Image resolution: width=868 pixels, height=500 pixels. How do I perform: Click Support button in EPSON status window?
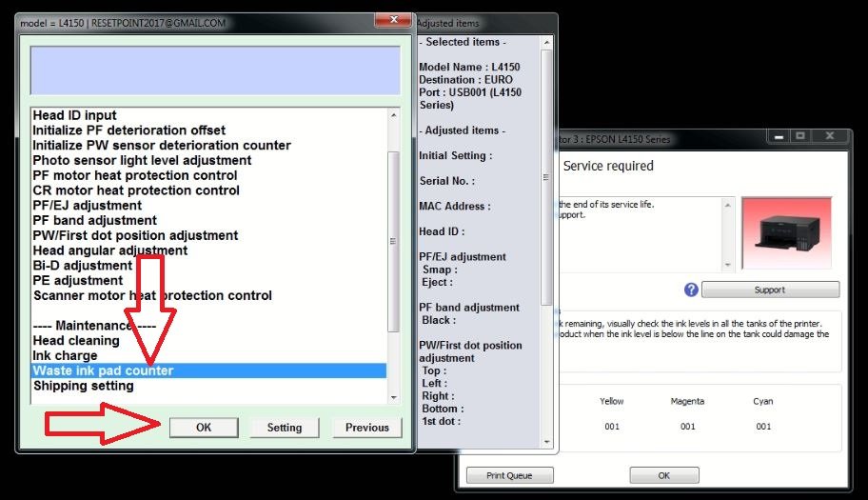(x=770, y=290)
